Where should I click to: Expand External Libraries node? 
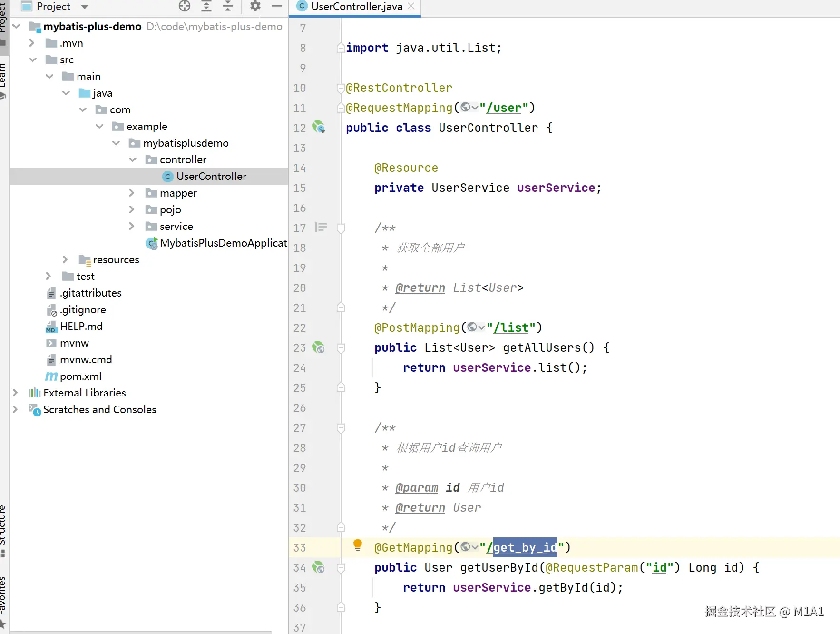15,393
